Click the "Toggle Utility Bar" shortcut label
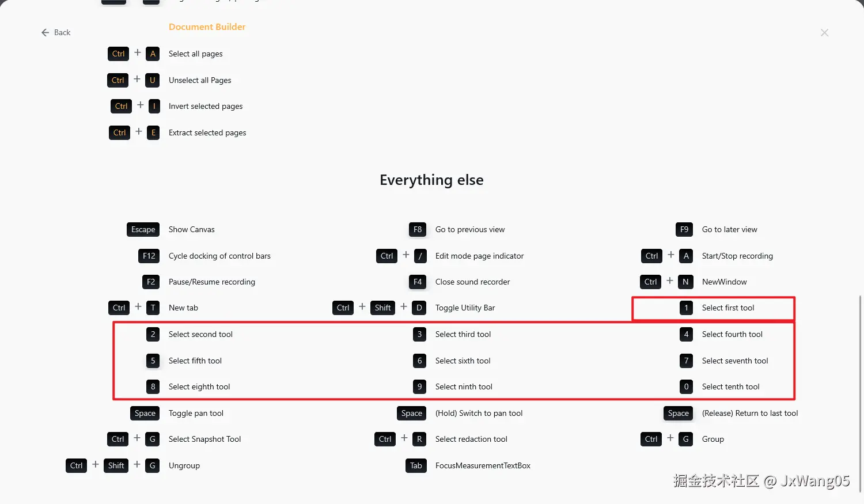The height and width of the screenshot is (504, 864). (x=465, y=308)
